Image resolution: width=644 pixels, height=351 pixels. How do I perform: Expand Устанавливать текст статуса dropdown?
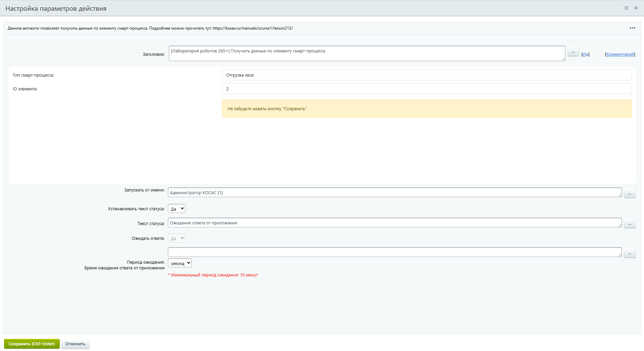click(176, 209)
